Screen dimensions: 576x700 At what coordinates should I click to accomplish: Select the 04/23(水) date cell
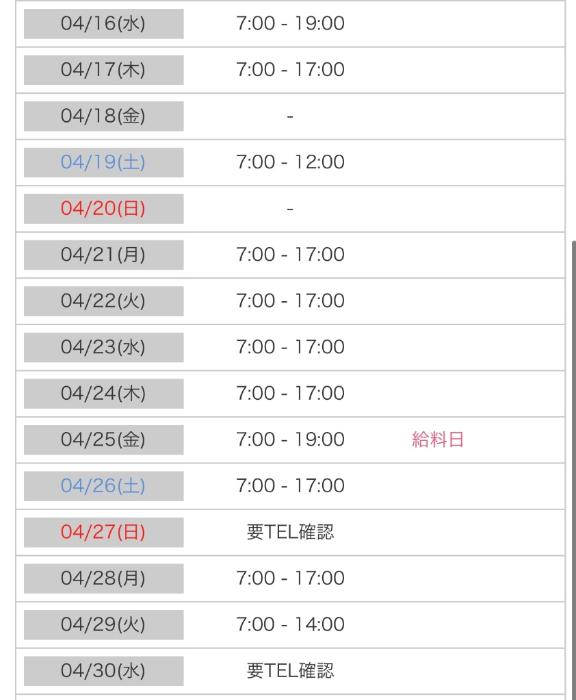click(x=104, y=347)
